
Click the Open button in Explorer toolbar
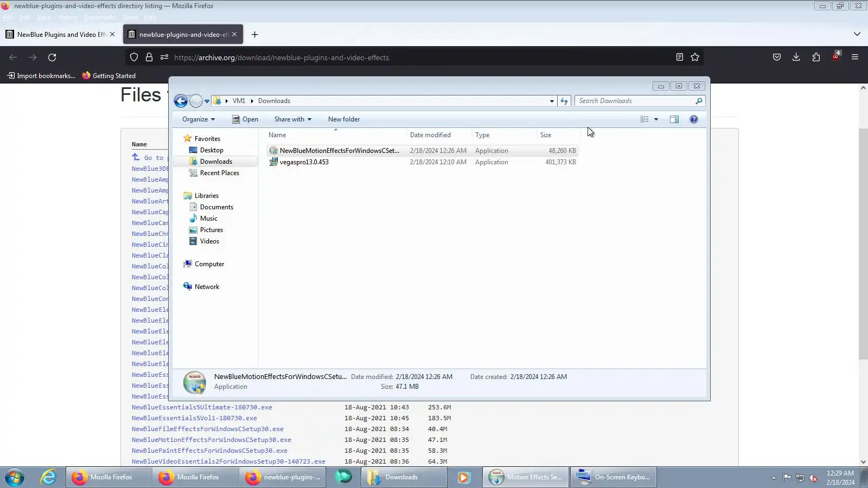245,119
